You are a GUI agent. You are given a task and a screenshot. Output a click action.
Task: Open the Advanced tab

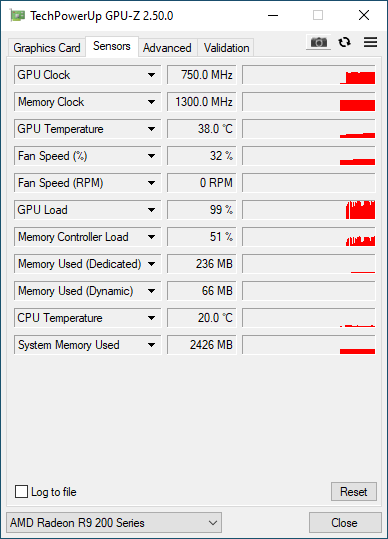coord(167,47)
